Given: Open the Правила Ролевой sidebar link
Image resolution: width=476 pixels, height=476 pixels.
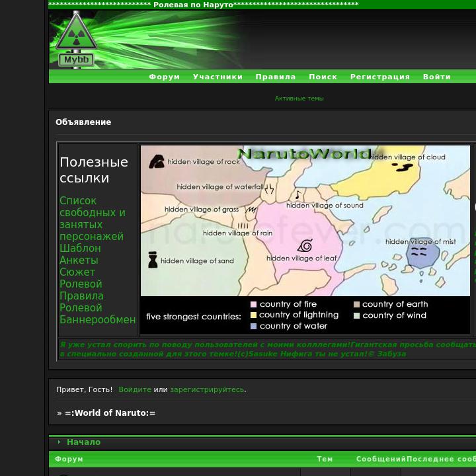Looking at the screenshot, I should tap(81, 301).
